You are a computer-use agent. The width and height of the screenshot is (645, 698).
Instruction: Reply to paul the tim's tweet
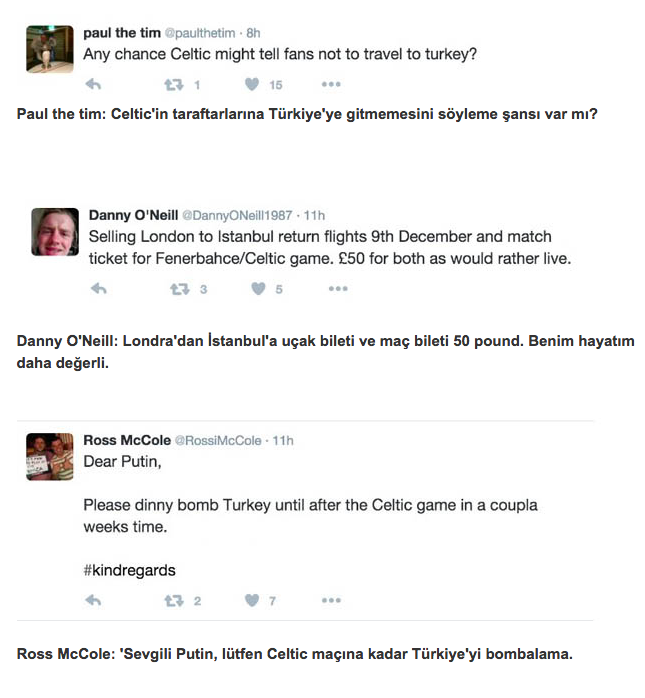(x=93, y=85)
